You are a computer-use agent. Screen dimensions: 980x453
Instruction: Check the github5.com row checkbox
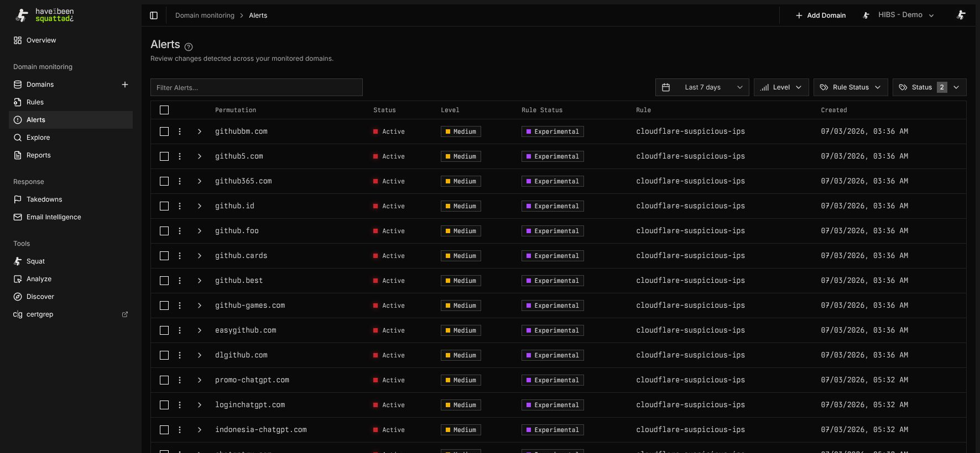(x=164, y=156)
